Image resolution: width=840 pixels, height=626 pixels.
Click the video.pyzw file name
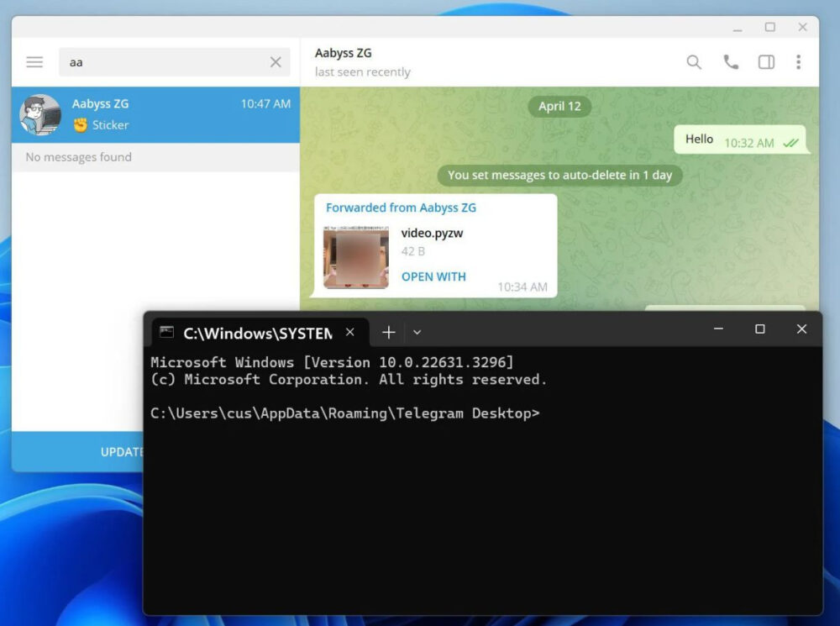pyautogui.click(x=432, y=233)
